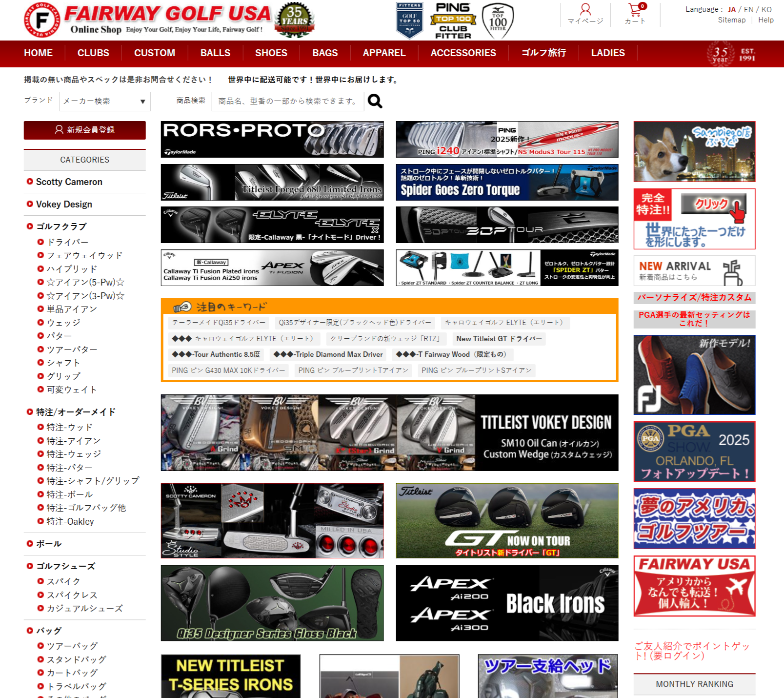The height and width of the screenshot is (698, 784).
Task: Open the PGA Show 2025 Orlando banner
Action: (694, 452)
